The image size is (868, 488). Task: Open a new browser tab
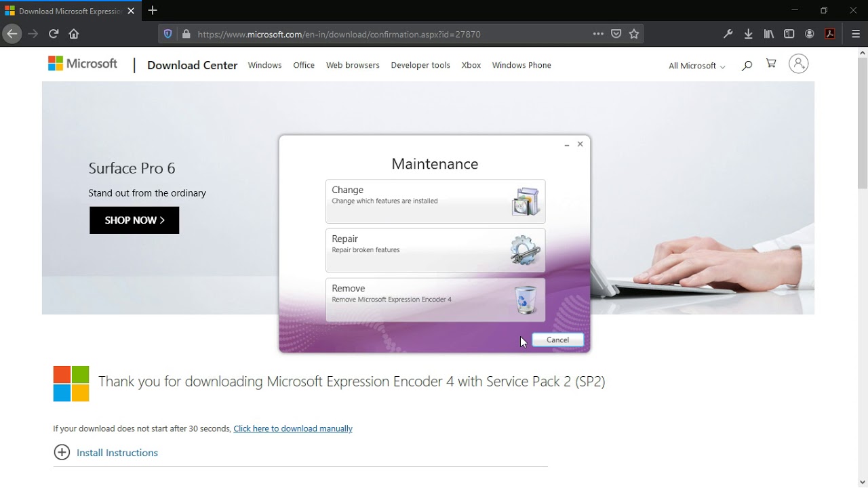[x=153, y=10]
